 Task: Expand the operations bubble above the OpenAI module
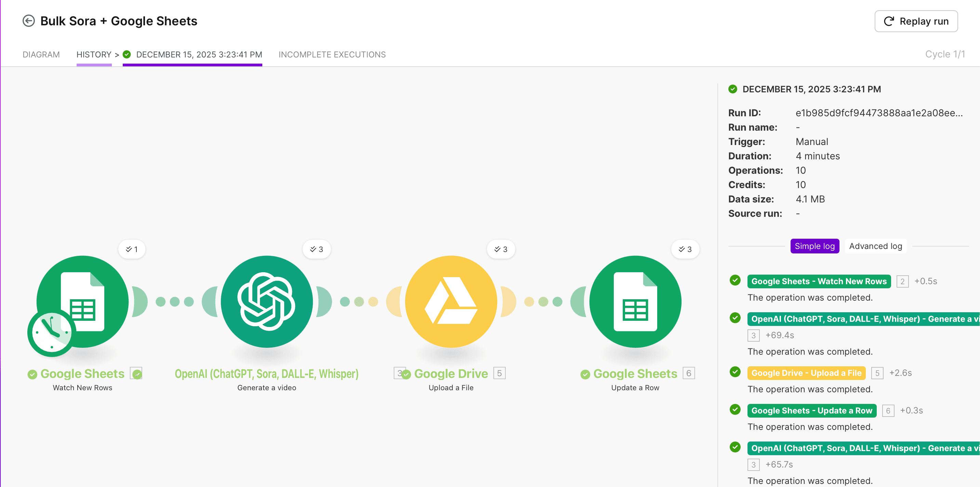point(317,249)
